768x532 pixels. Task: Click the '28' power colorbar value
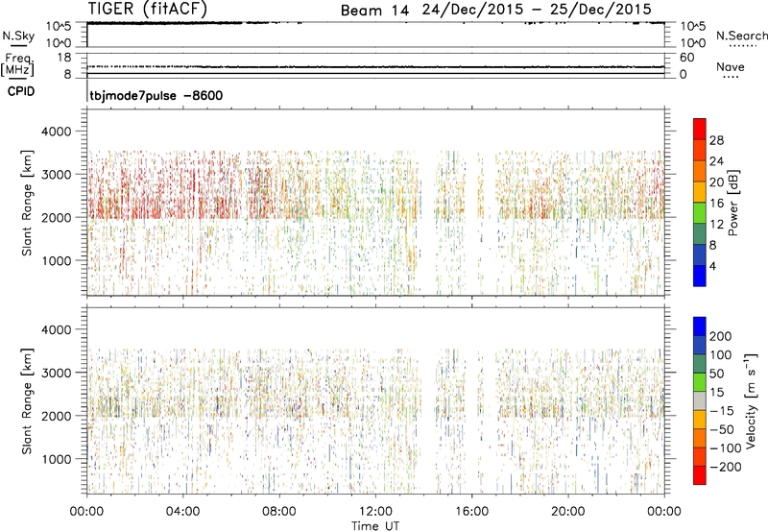coord(716,140)
